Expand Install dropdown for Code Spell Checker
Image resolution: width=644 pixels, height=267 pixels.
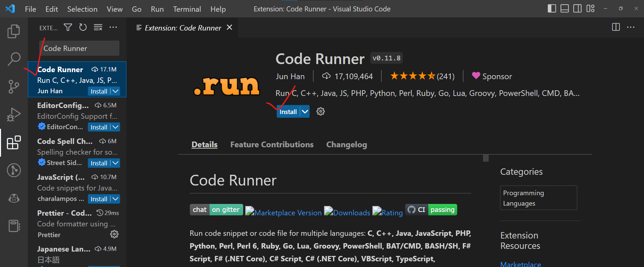[x=115, y=163]
